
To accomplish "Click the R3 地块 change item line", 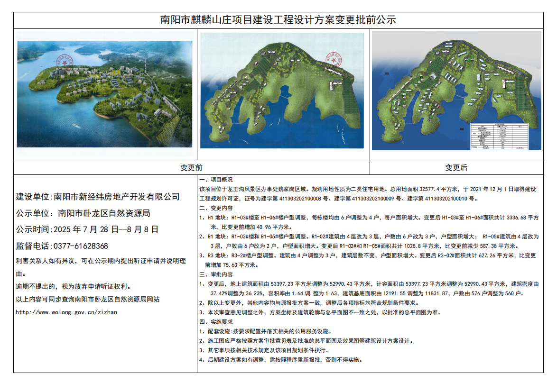I will click(x=368, y=255).
